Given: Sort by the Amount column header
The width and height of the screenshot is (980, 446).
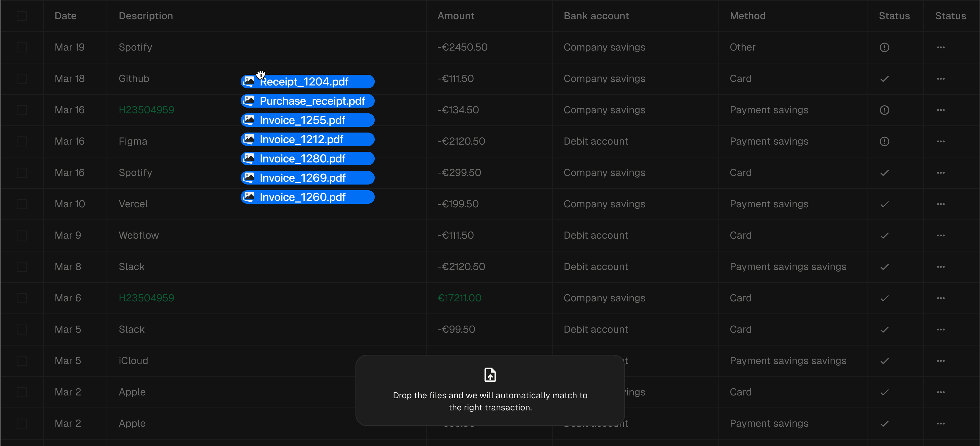Looking at the screenshot, I should (x=455, y=16).
